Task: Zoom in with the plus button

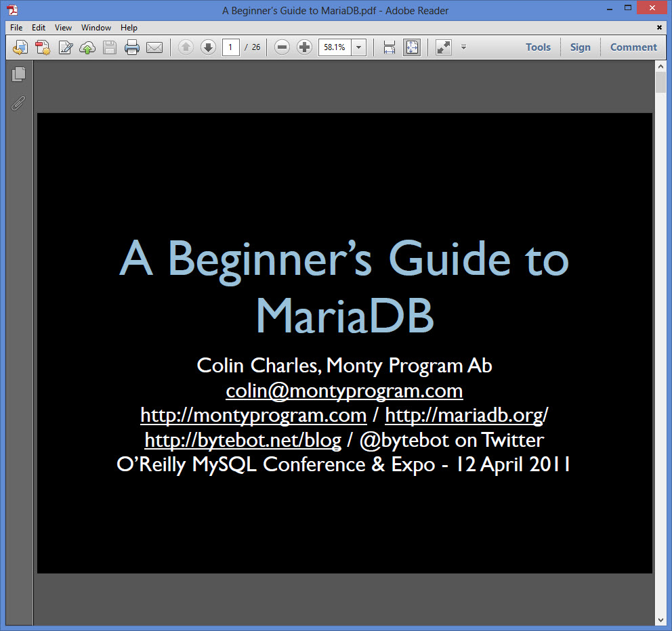Action: 304,47
